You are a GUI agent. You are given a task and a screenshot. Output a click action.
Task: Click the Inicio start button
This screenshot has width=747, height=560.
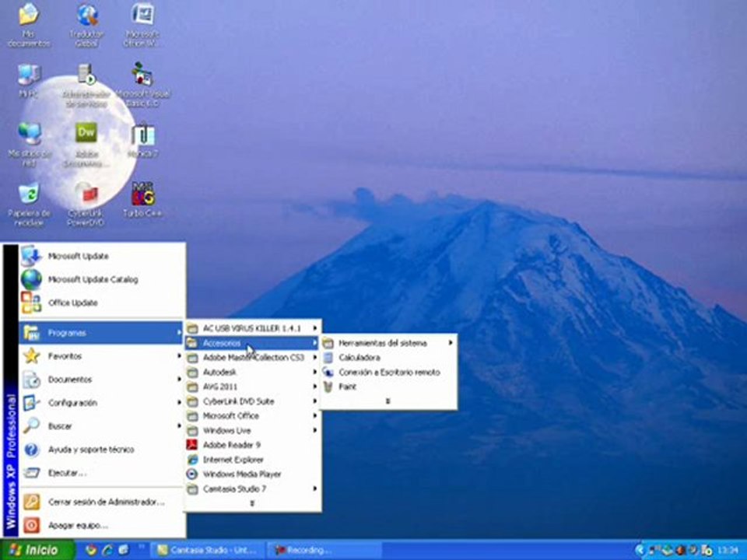click(37, 550)
